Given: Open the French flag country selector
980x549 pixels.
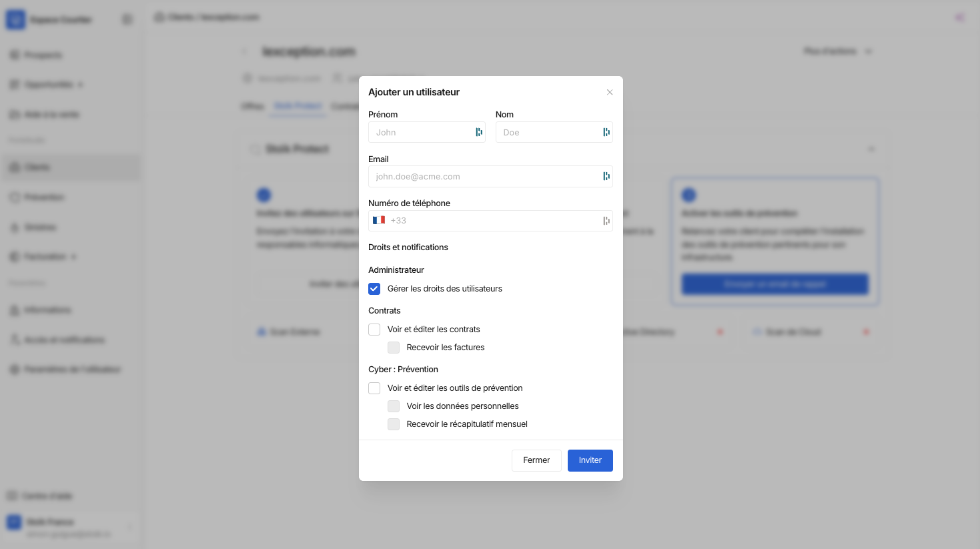Looking at the screenshot, I should pyautogui.click(x=379, y=220).
